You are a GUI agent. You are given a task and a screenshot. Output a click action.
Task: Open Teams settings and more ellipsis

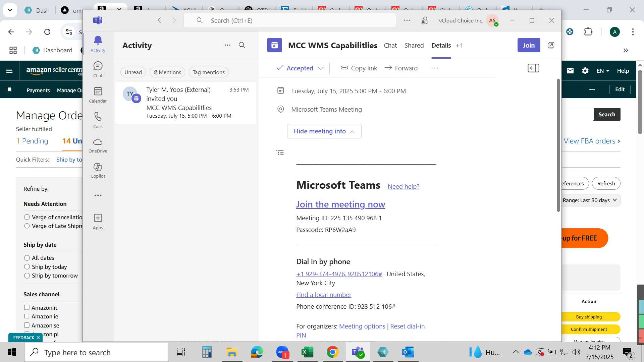click(407, 20)
